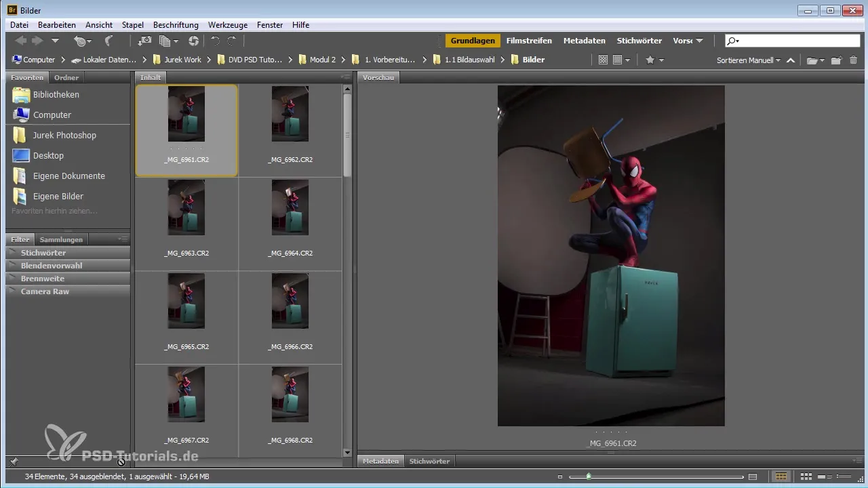Viewport: 868px width, 488px height.
Task: Switch to Filmstreifen workspace
Action: point(529,41)
